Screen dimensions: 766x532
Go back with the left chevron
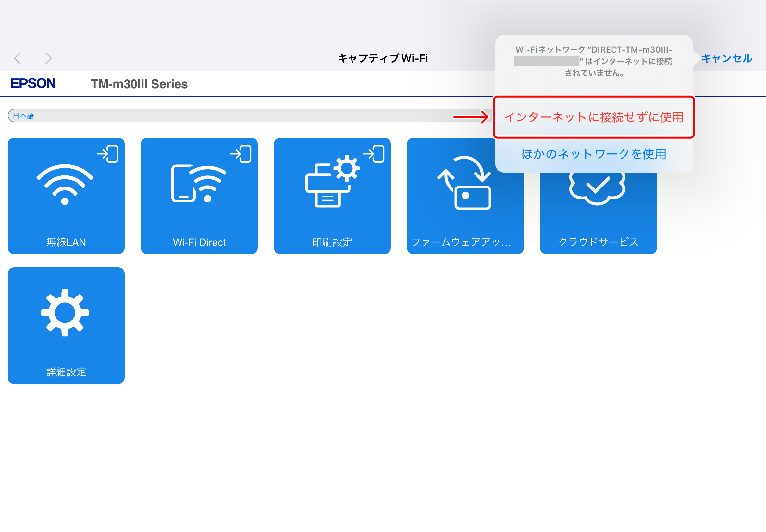18,58
